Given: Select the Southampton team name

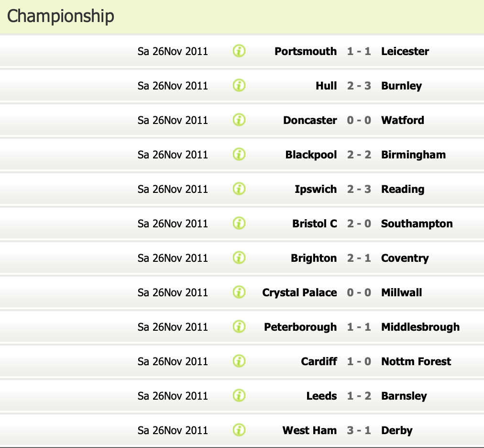Looking at the screenshot, I should 417,224.
